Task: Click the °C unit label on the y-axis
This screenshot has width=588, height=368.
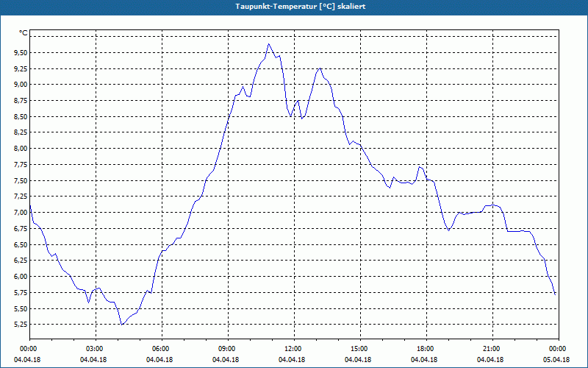Action: (24, 33)
